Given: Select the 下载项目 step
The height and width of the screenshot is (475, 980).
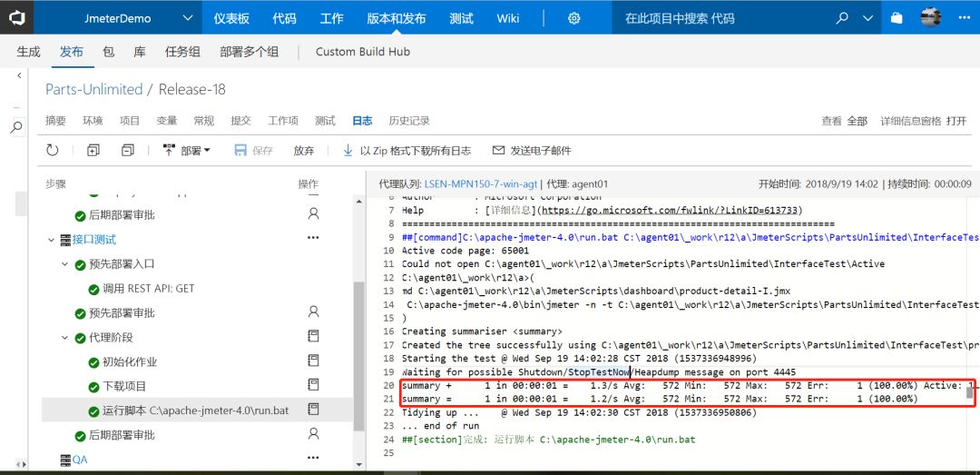Looking at the screenshot, I should 124,387.
